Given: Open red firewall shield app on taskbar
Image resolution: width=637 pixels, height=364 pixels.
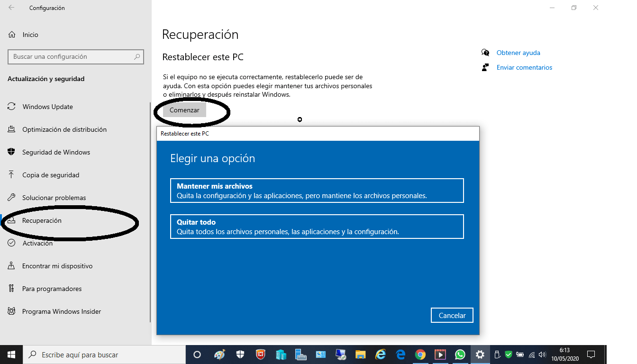Looking at the screenshot, I should click(261, 355).
